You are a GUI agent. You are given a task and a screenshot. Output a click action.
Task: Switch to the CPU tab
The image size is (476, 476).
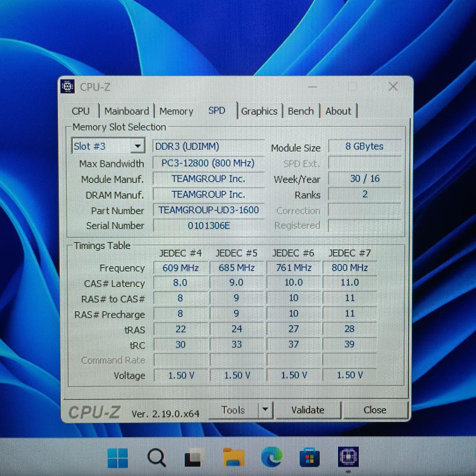81,111
